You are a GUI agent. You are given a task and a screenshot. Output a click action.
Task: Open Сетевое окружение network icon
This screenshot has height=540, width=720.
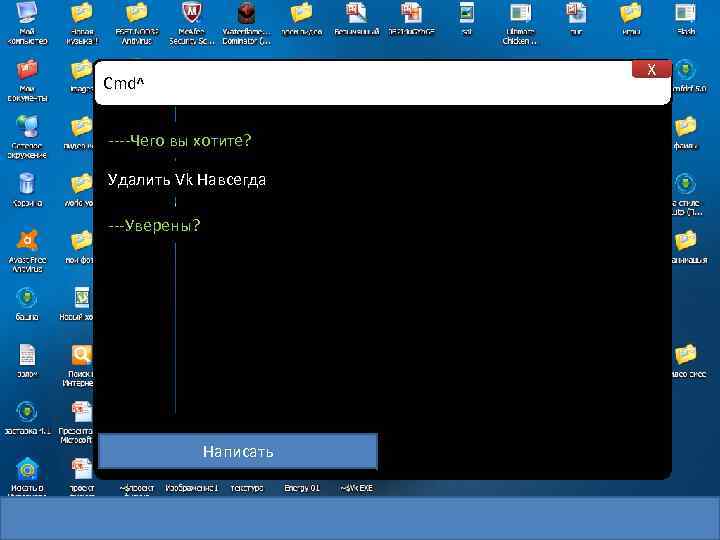coord(27,137)
